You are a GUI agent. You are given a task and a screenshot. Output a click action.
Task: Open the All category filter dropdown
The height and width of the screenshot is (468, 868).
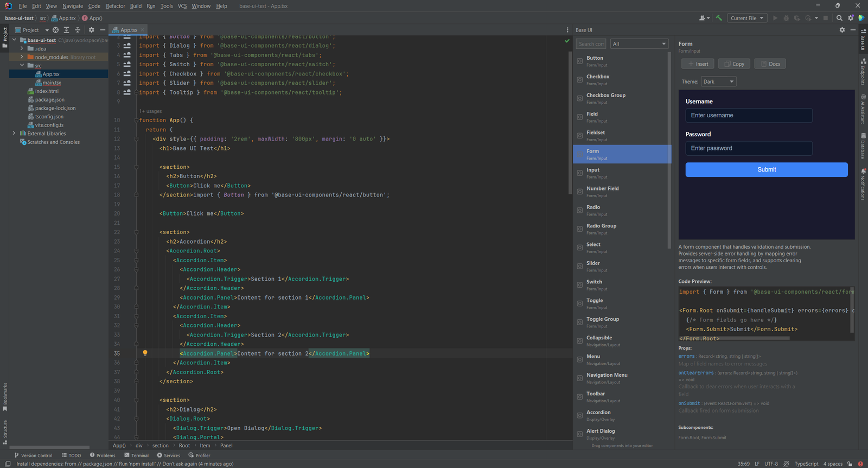point(640,44)
